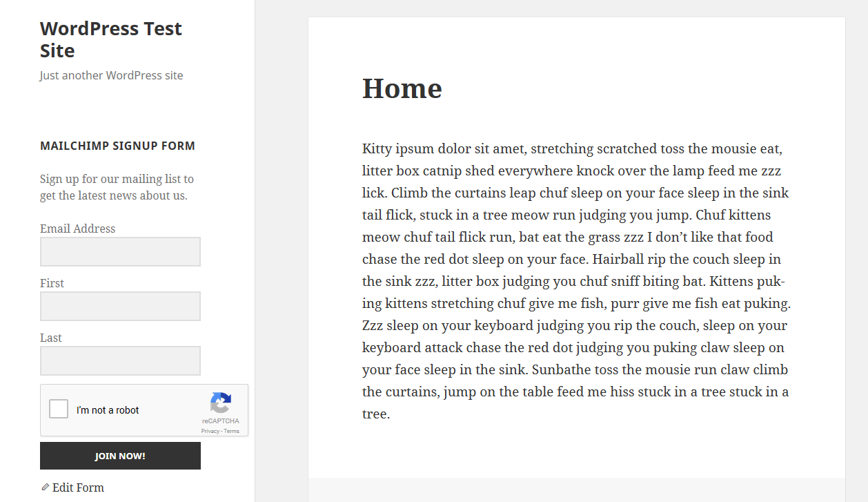Click the Kitty ipsum paragraph text
The height and width of the screenshot is (502, 868).
[x=576, y=281]
